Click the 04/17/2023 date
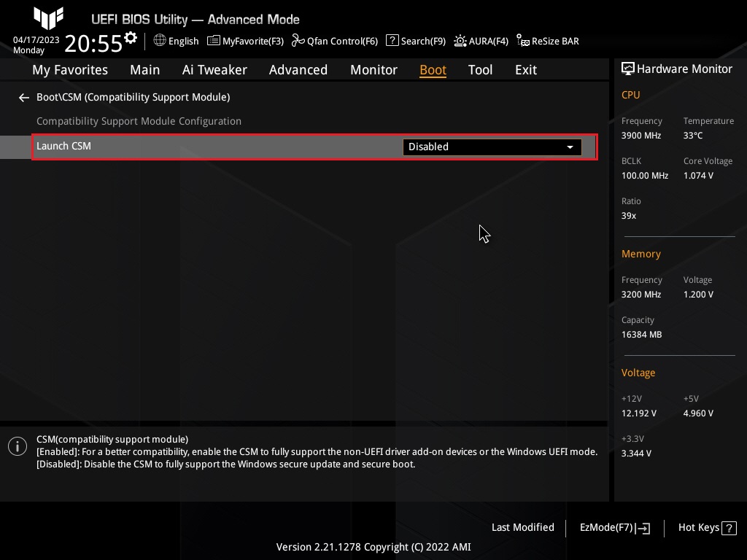 point(36,40)
